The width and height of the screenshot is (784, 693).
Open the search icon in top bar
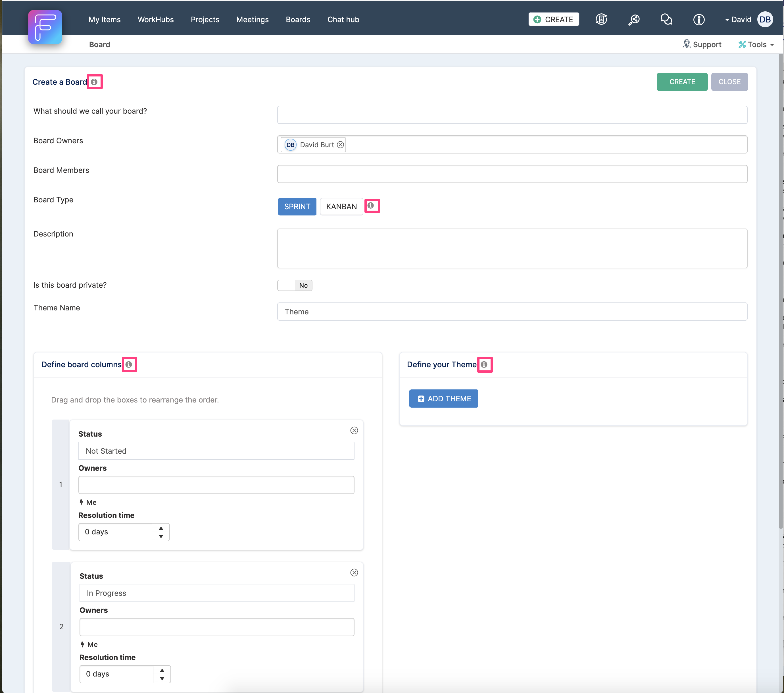click(x=634, y=20)
